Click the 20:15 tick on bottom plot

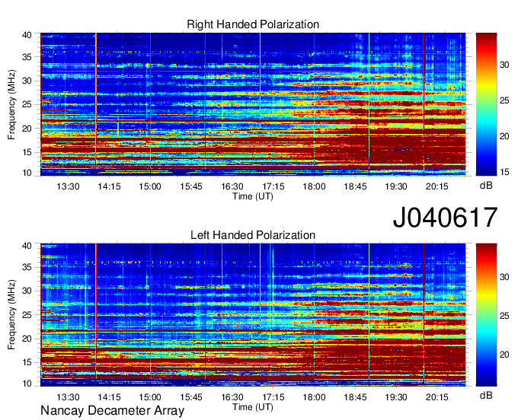pyautogui.click(x=437, y=397)
